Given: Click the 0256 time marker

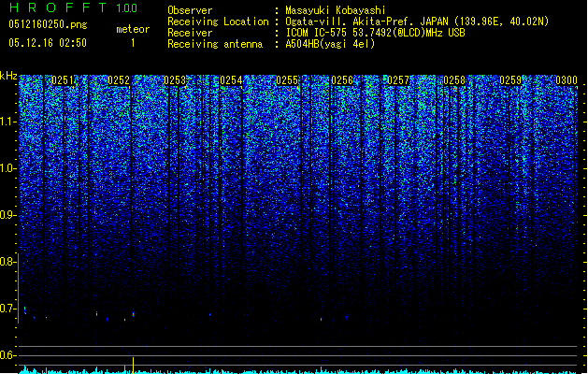Looking at the screenshot, I should tap(342, 80).
